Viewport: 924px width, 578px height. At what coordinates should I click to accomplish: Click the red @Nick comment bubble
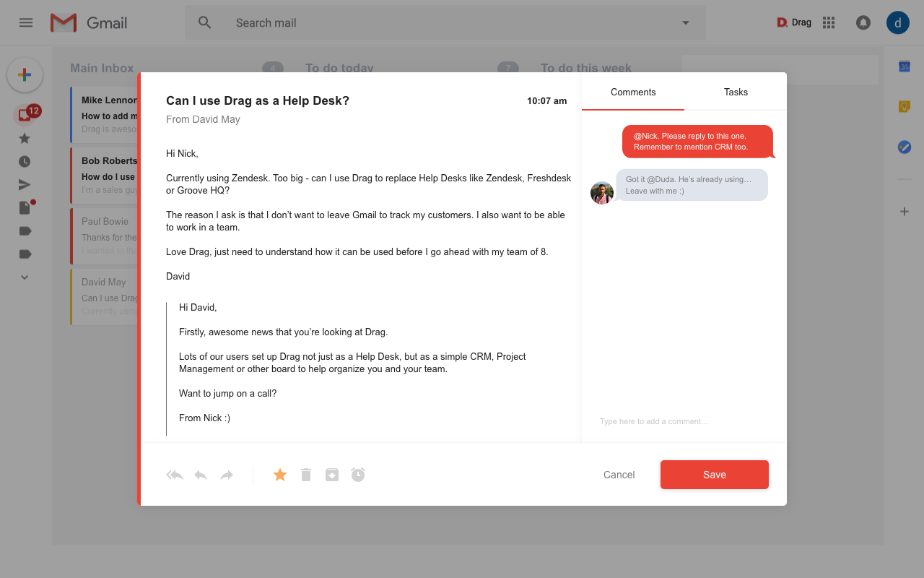698,142
